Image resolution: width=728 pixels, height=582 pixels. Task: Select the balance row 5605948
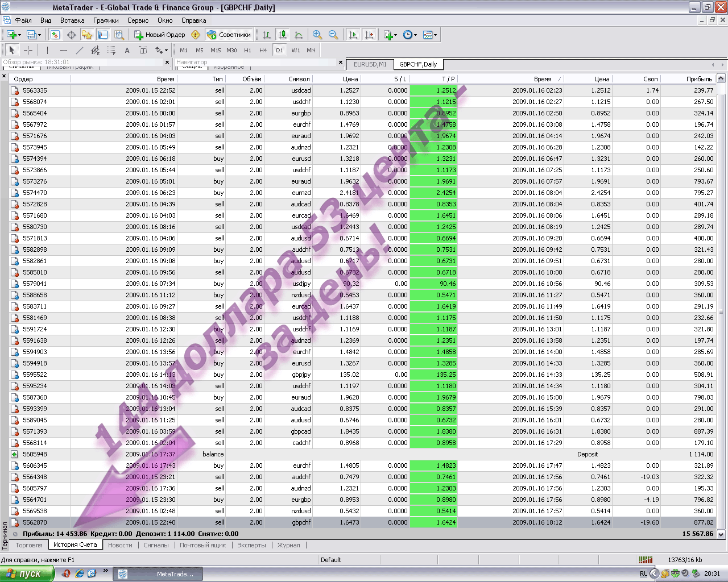pyautogui.click(x=362, y=454)
